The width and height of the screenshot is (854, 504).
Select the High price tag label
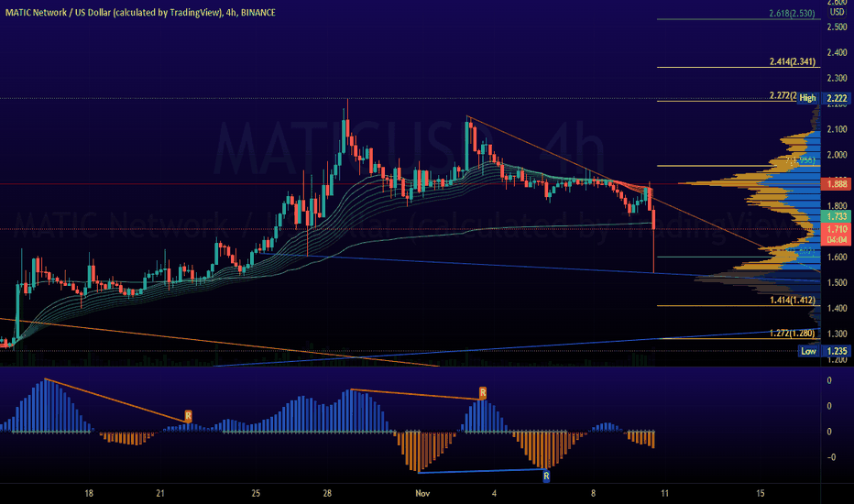pos(807,98)
